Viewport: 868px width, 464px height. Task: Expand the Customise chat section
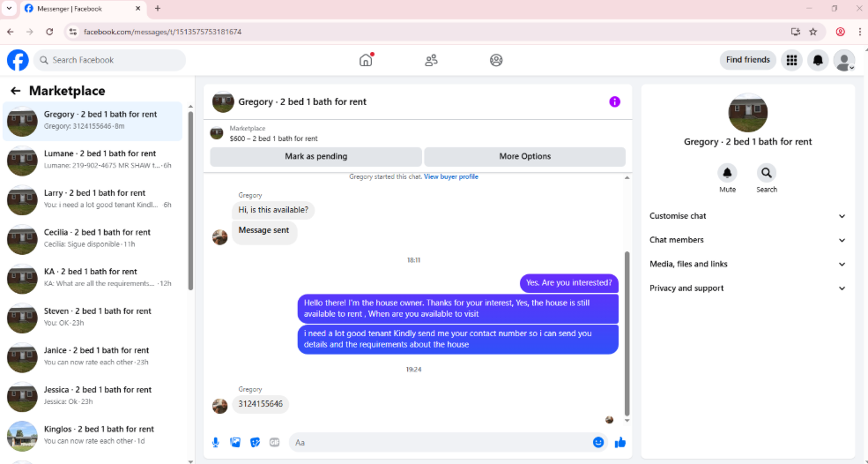747,216
